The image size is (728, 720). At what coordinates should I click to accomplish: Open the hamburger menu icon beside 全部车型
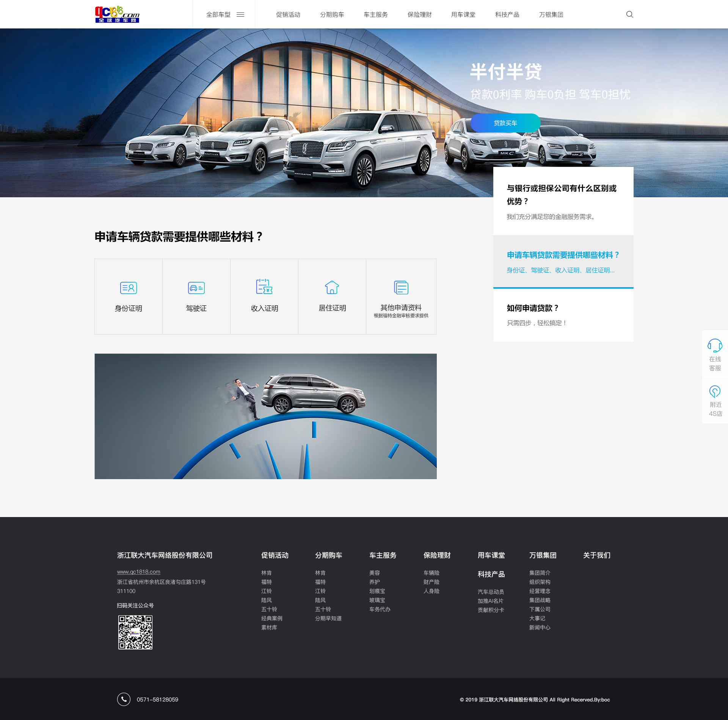(240, 14)
